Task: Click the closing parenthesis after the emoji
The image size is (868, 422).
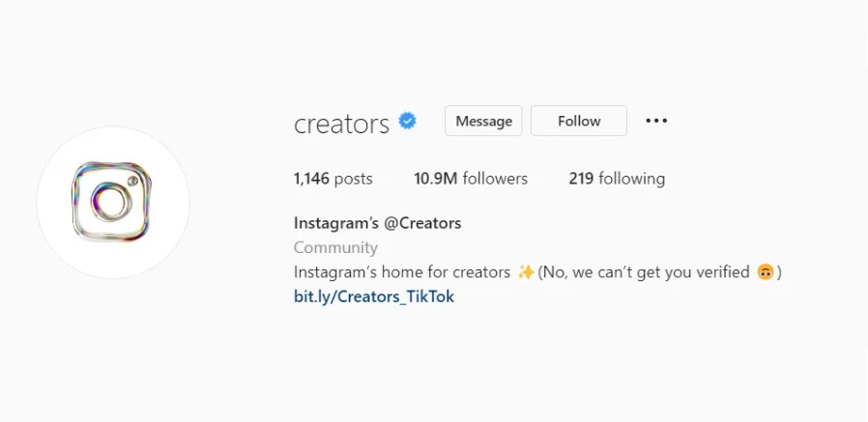Action: [x=779, y=272]
